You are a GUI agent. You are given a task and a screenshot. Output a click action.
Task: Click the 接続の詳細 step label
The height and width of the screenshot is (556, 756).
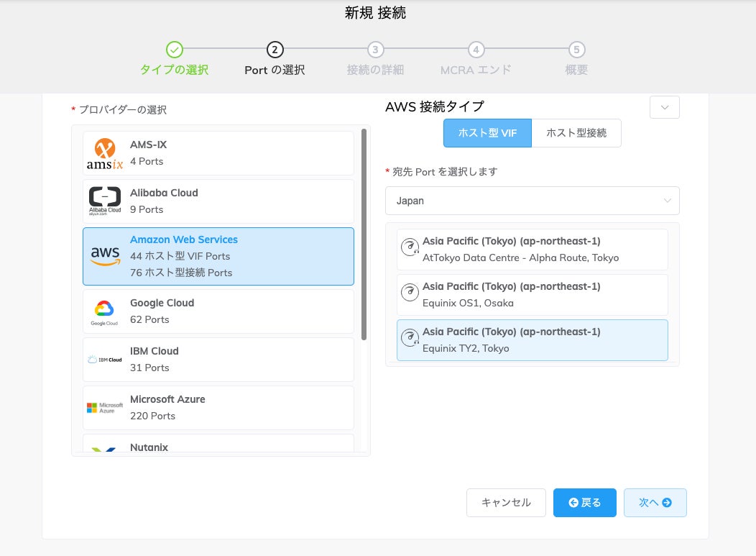tap(374, 71)
